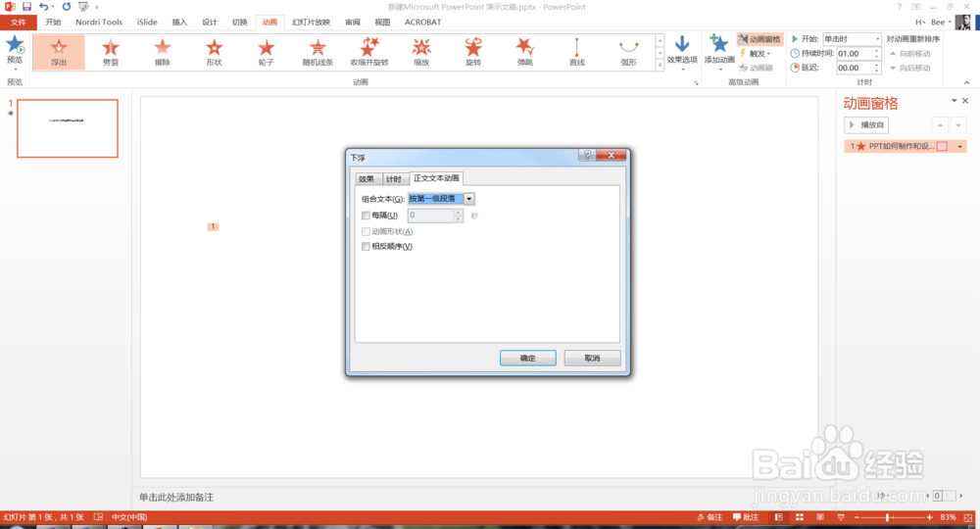Click the zoom in plus button

930,517
